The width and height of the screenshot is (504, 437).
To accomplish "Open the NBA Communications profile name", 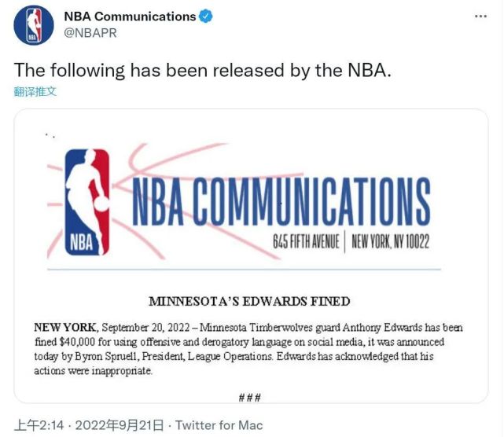I will 129,17.
